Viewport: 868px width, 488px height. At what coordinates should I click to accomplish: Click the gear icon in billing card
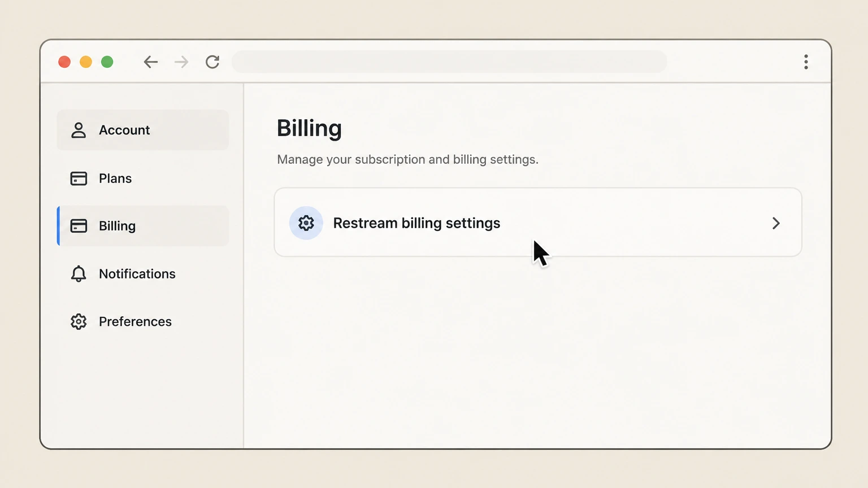point(306,223)
